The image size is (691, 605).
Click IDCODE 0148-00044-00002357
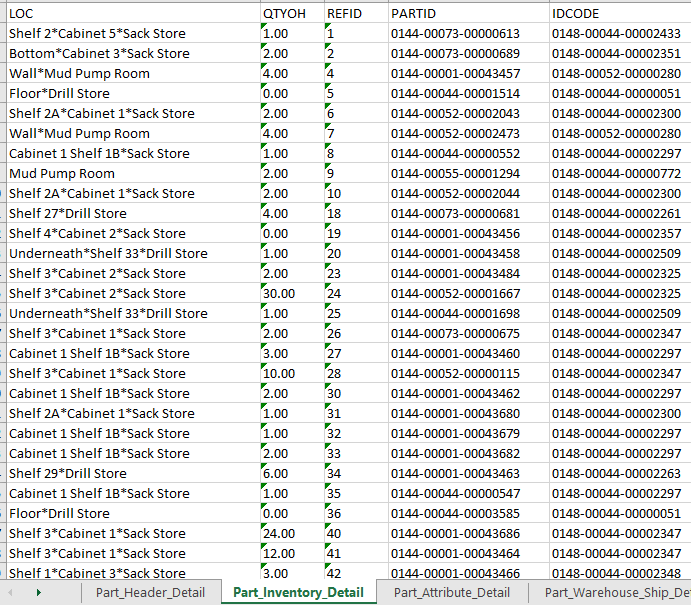pos(620,233)
